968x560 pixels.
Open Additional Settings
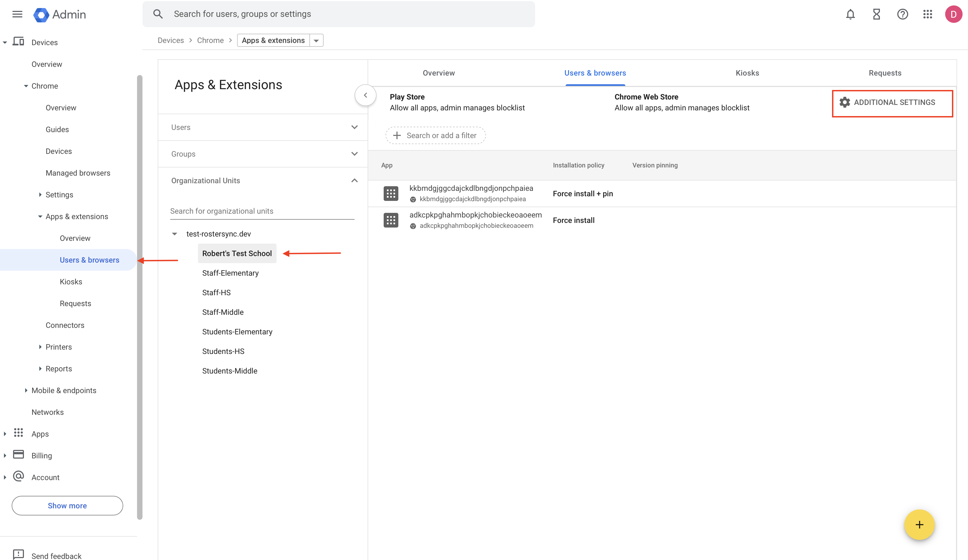[892, 102]
